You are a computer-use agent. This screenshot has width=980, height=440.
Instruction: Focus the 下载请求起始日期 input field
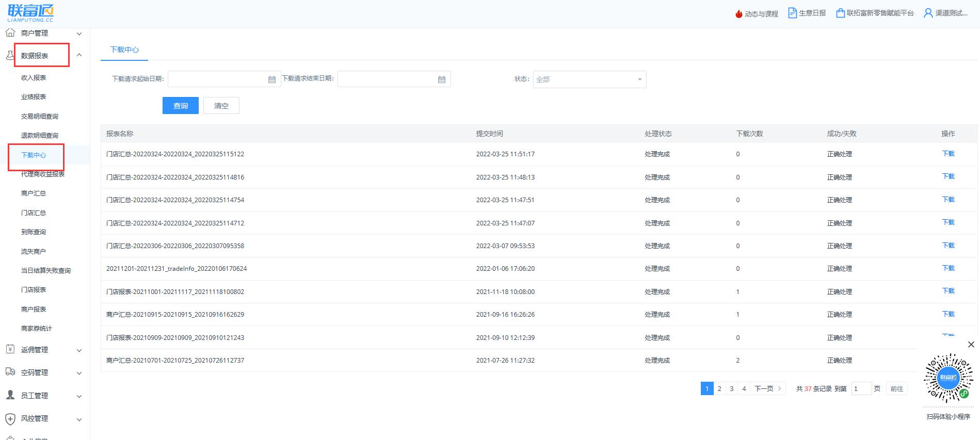(x=224, y=79)
